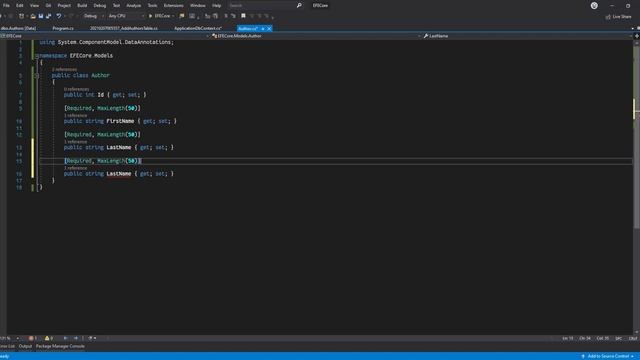Click the decrease indent icon
The image size is (640, 360).
pos(226,16)
